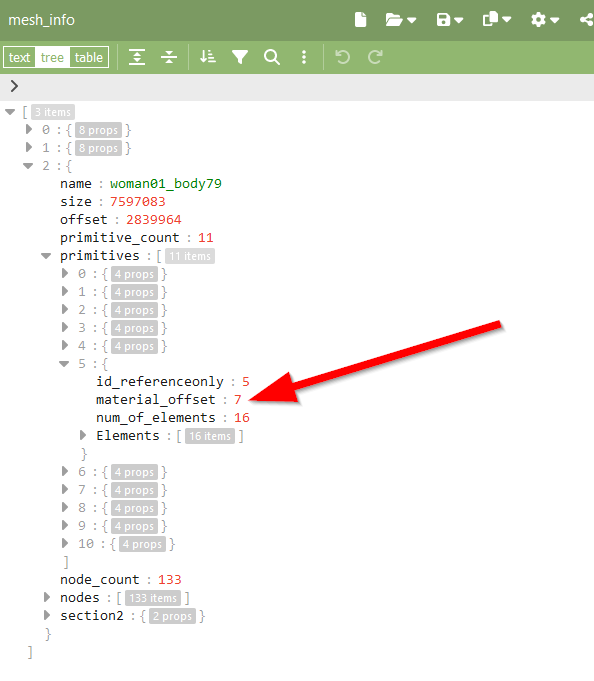Open dropdown arrow next to copy icon
This screenshot has width=594, height=681.
tap(507, 20)
